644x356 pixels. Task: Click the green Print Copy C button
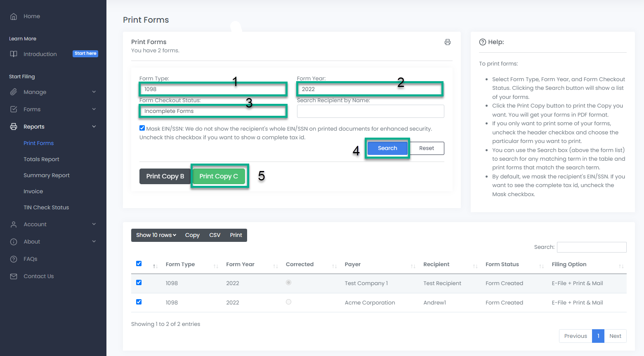tap(219, 176)
